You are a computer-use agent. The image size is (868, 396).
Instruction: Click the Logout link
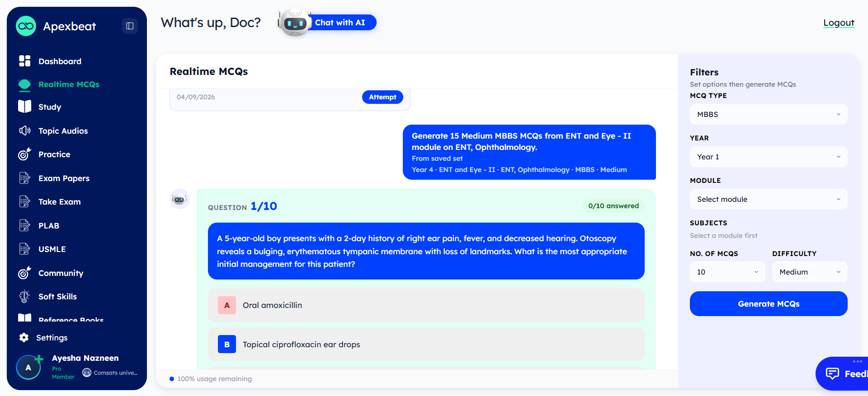click(x=839, y=23)
